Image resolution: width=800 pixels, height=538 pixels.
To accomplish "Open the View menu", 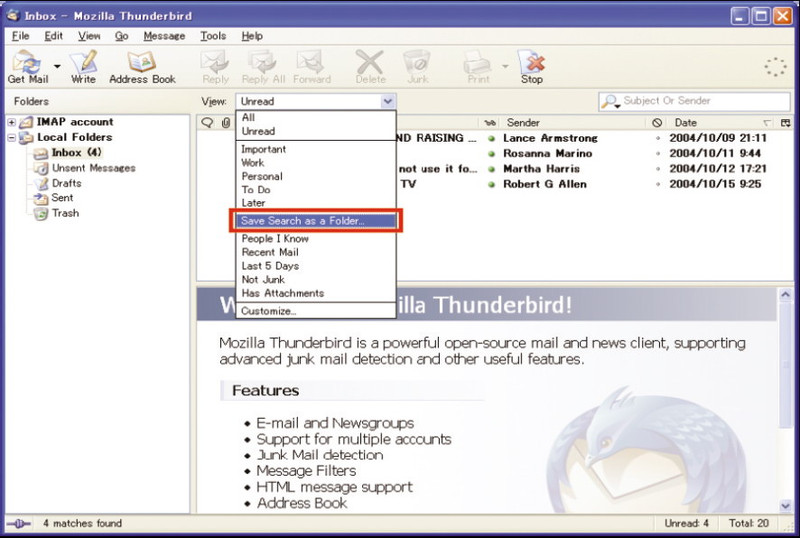I will click(x=89, y=36).
